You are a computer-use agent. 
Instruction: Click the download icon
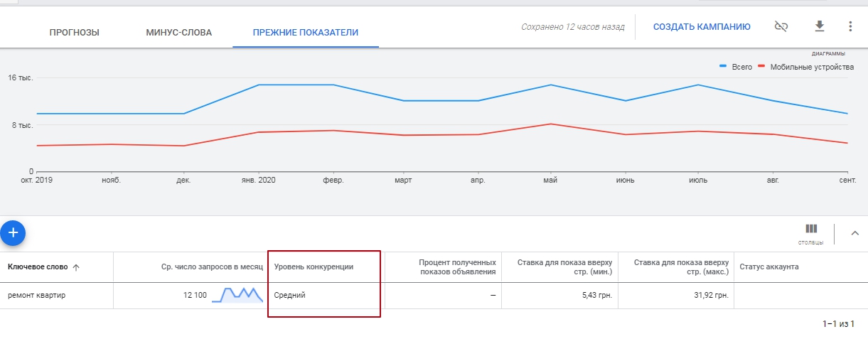tap(819, 26)
